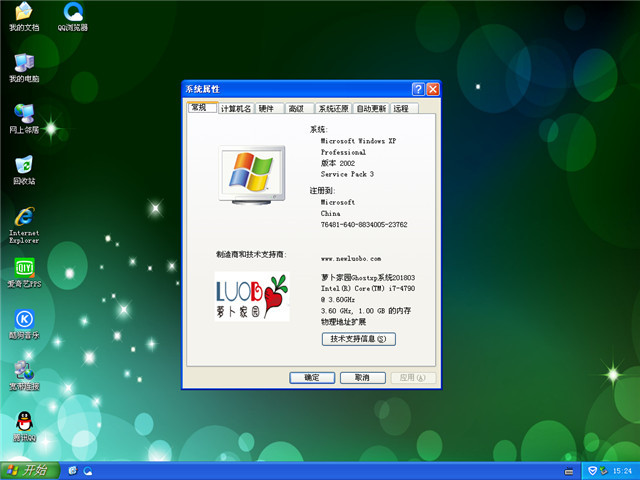The height and width of the screenshot is (480, 640).
Task: Click the 确定 button
Action: 312,378
